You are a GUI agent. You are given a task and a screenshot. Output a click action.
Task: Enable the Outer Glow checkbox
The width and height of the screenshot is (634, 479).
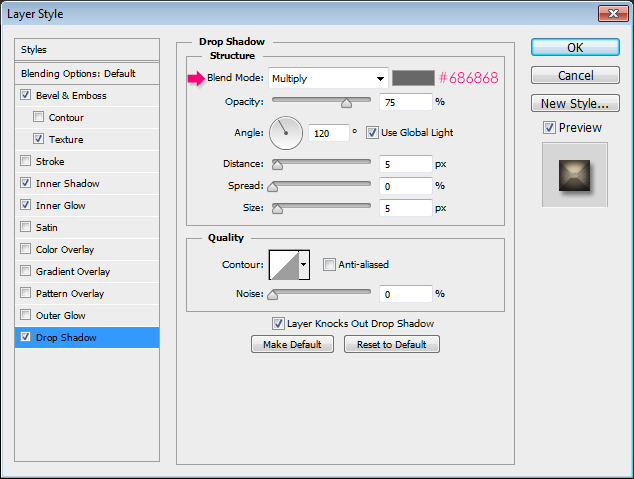point(25,314)
